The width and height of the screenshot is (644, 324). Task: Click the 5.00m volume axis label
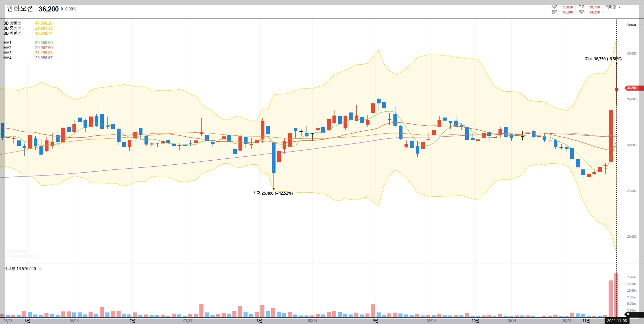pos(631,304)
